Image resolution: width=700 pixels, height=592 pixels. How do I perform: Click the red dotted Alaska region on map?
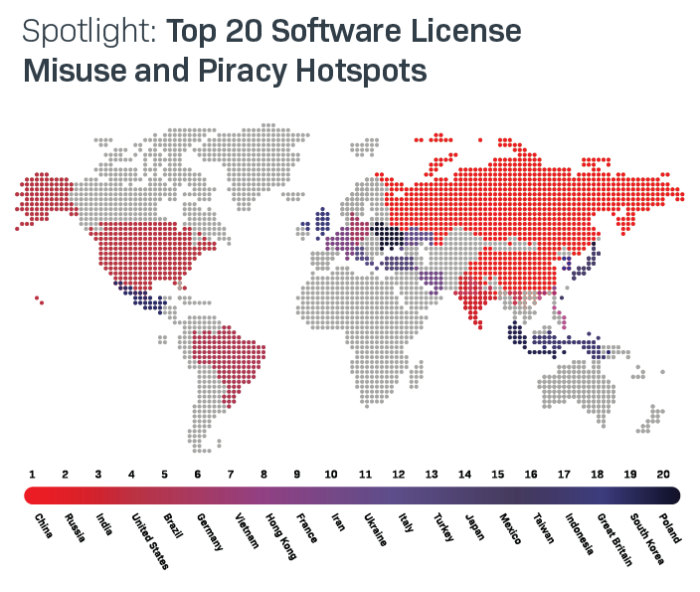(45, 199)
